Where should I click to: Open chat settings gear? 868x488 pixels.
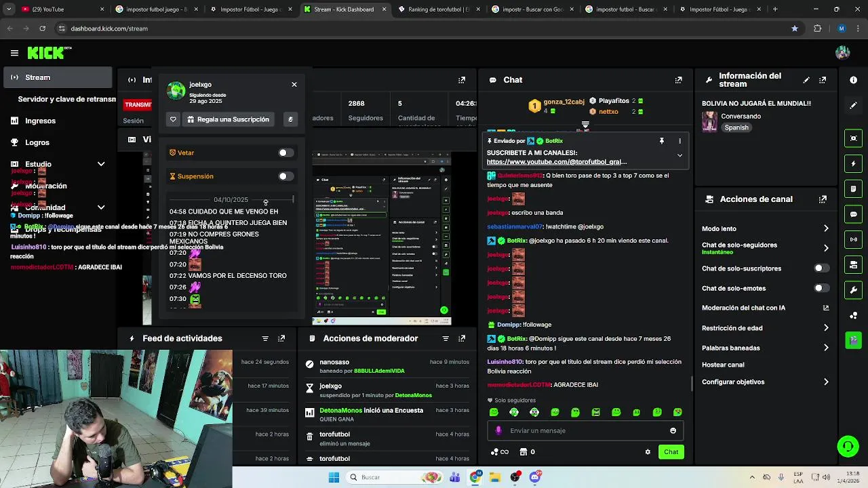[x=648, y=452]
